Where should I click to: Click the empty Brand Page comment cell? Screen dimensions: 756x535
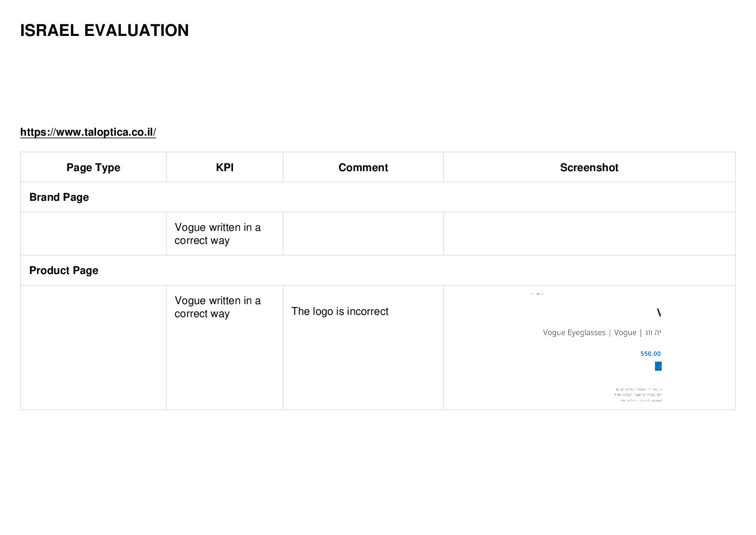pyautogui.click(x=363, y=234)
